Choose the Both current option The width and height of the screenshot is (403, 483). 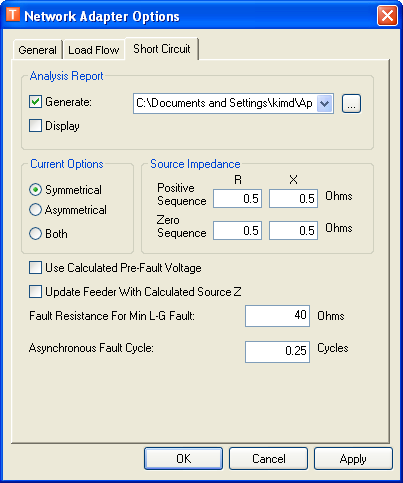click(35, 234)
